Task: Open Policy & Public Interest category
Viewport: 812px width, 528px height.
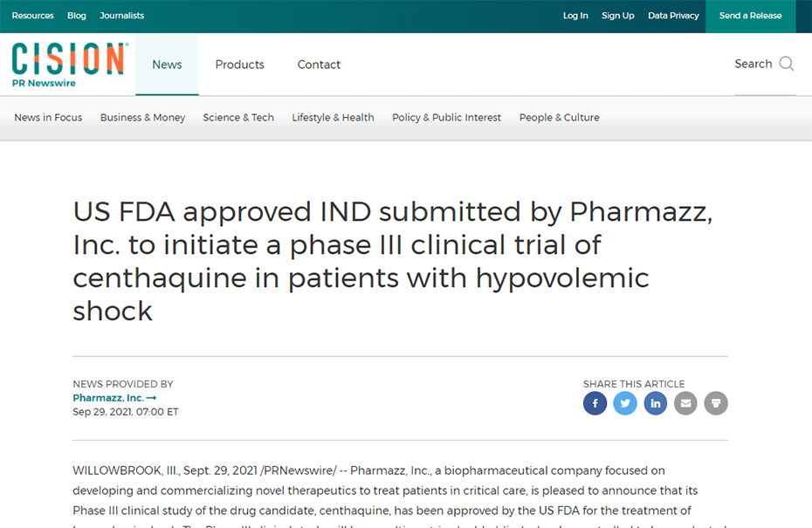Action: pyautogui.click(x=446, y=118)
